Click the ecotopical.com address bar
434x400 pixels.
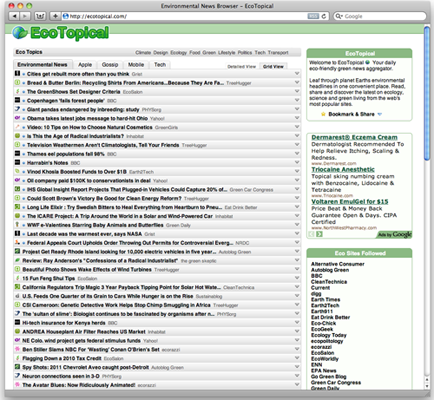(196, 16)
